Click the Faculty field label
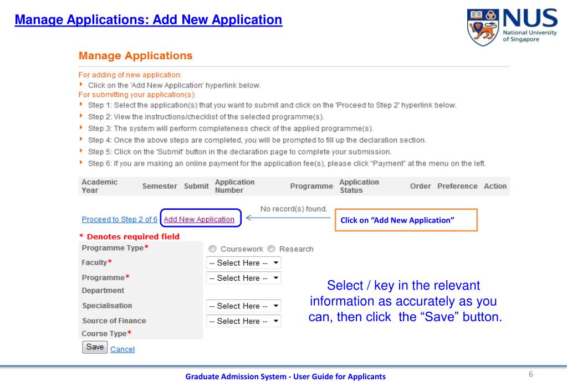Viewport: 567px width, 392px height. [96, 262]
